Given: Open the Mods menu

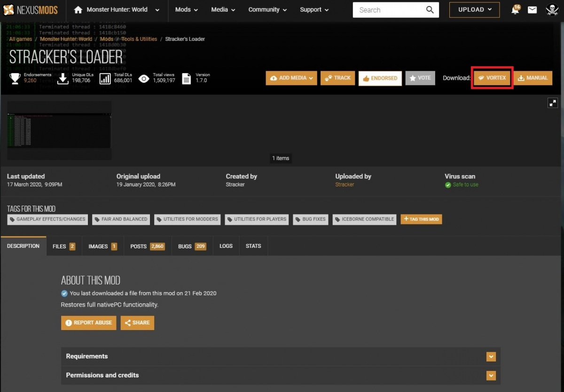Looking at the screenshot, I should pyautogui.click(x=187, y=10).
